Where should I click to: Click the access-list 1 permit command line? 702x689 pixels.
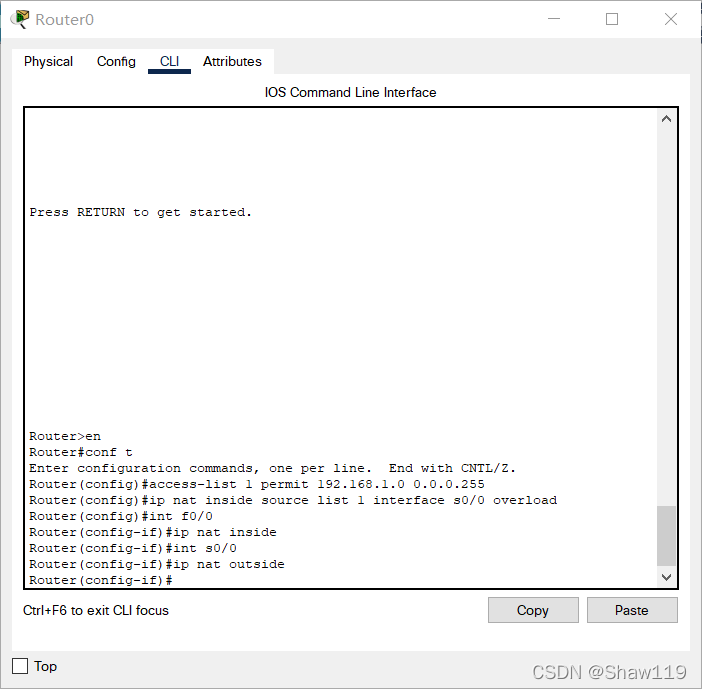pos(257,484)
